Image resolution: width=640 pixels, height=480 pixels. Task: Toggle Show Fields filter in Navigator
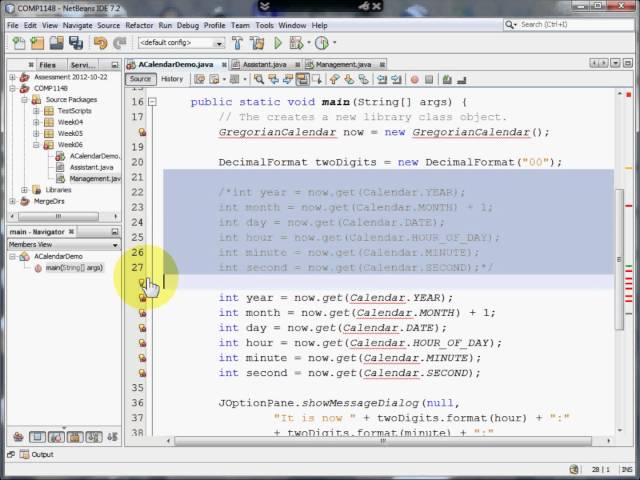[x=37, y=437]
